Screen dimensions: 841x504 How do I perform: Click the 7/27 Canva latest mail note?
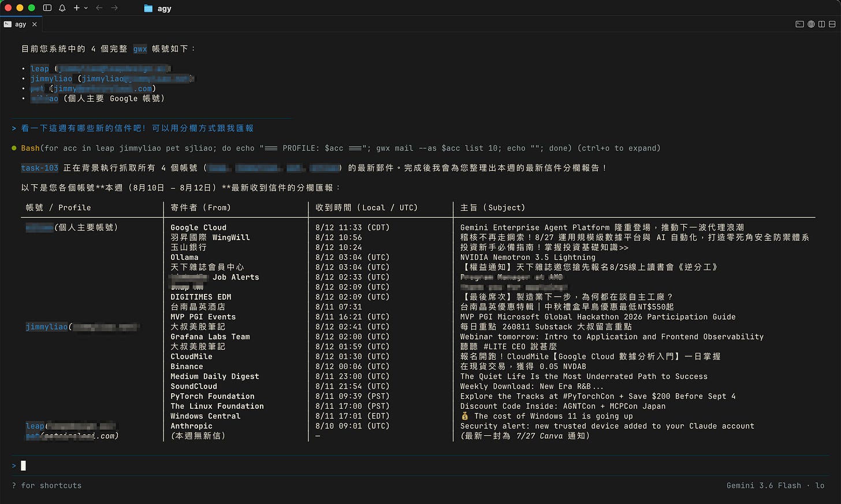coord(525,436)
